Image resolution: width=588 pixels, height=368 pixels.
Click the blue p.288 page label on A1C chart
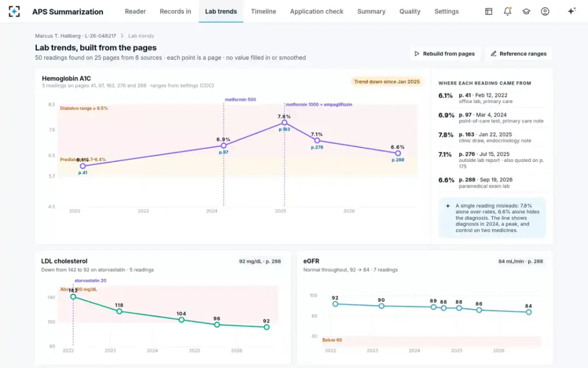pos(398,160)
